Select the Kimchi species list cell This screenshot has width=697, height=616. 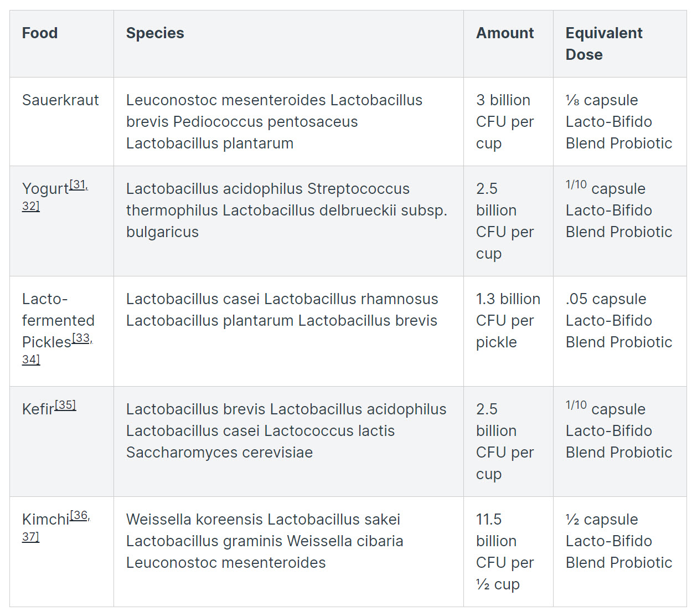[x=265, y=541]
